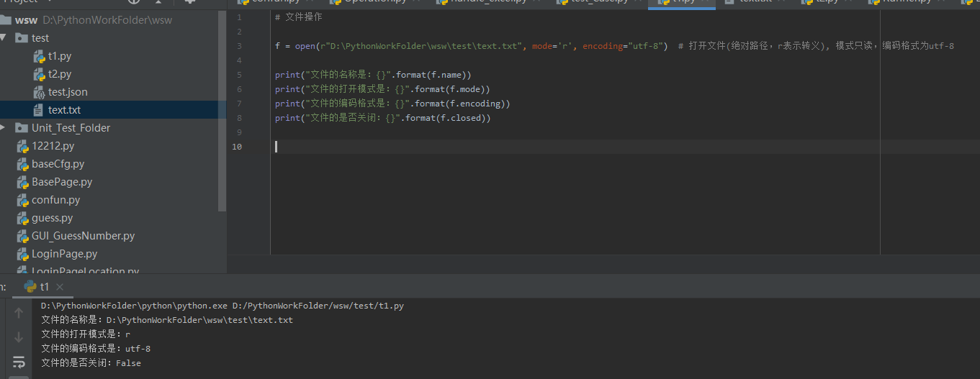980x379 pixels.
Task: Click the 12212.py Python file icon
Action: point(23,146)
